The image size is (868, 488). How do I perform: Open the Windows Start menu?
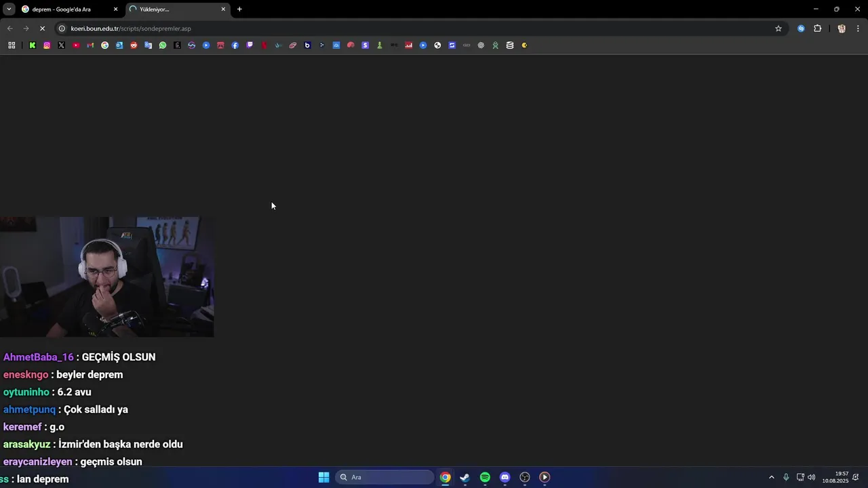pyautogui.click(x=324, y=477)
